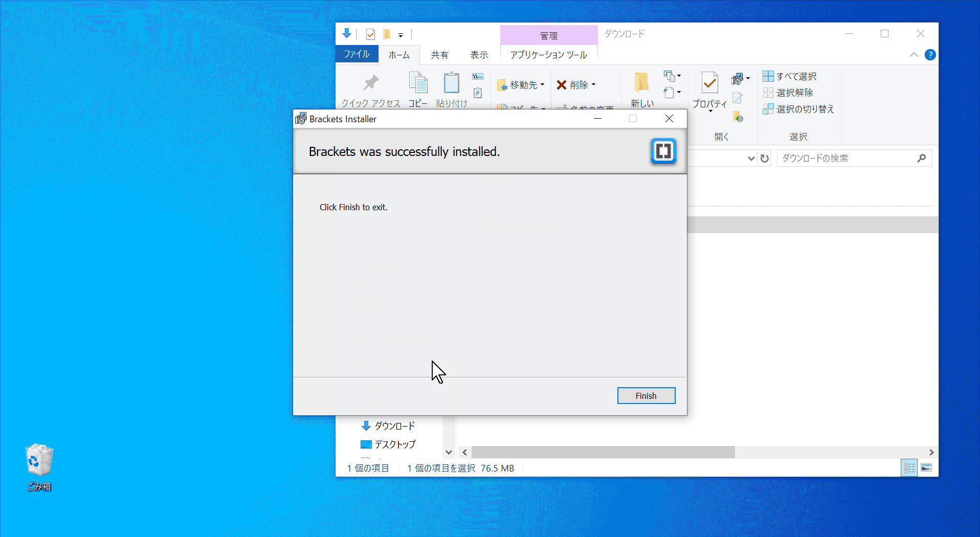The image size is (980, 537).
Task: Click the search magnifier icon
Action: [922, 159]
